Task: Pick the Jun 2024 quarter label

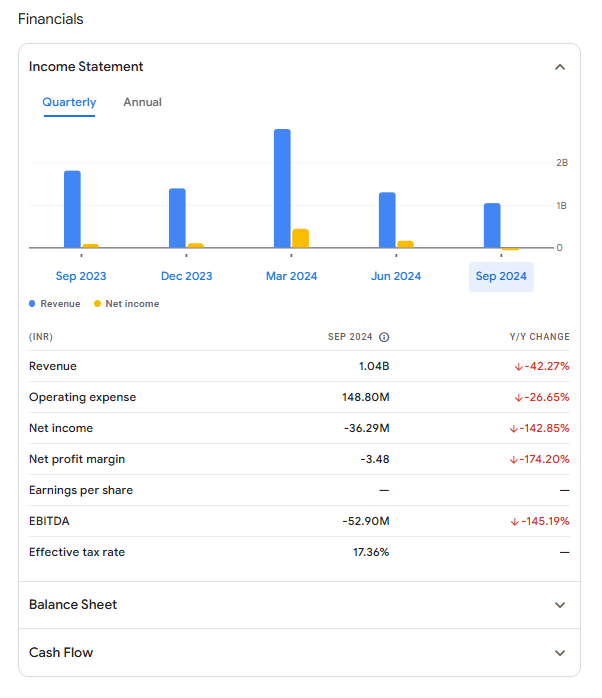Action: (396, 276)
